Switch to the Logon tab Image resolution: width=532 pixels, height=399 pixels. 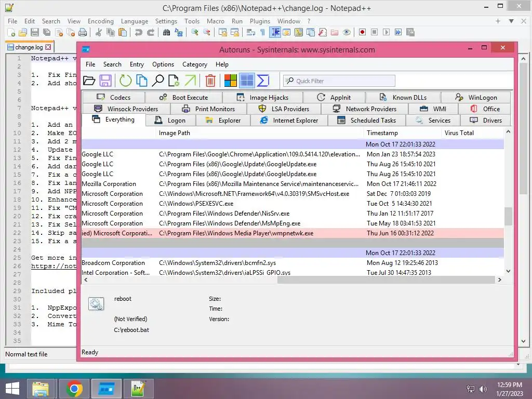[x=170, y=121]
